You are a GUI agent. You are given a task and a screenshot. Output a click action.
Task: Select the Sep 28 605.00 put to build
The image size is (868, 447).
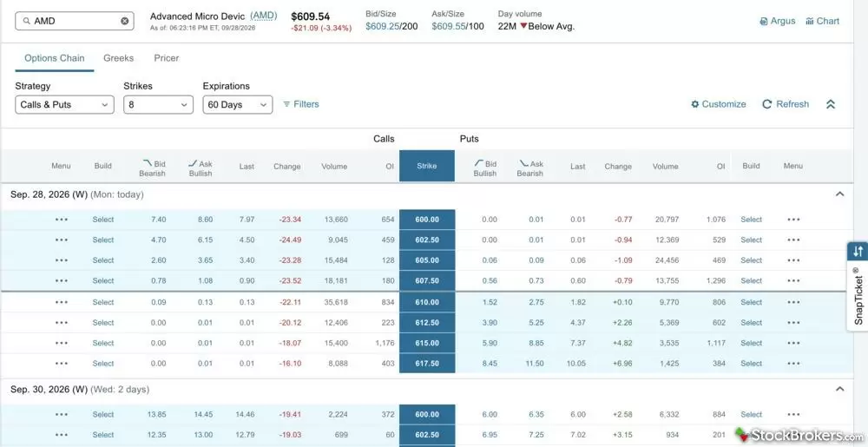click(x=751, y=260)
